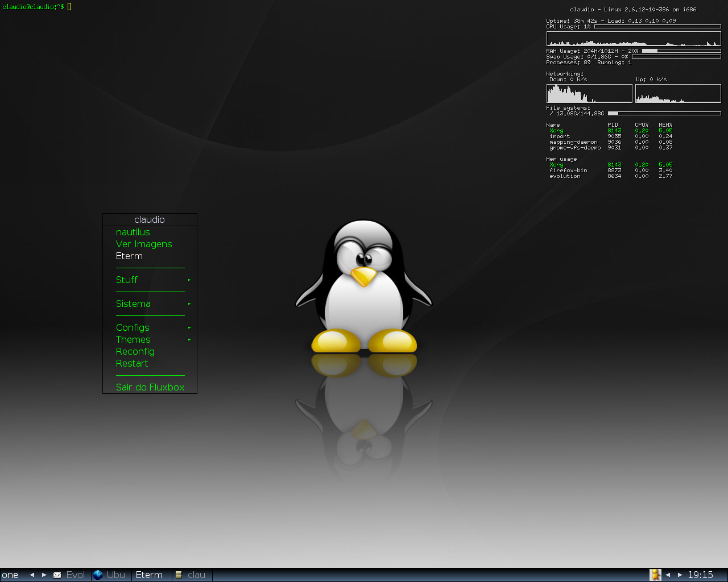Open the Themes submenu
This screenshot has width=728, height=582.
[150, 339]
